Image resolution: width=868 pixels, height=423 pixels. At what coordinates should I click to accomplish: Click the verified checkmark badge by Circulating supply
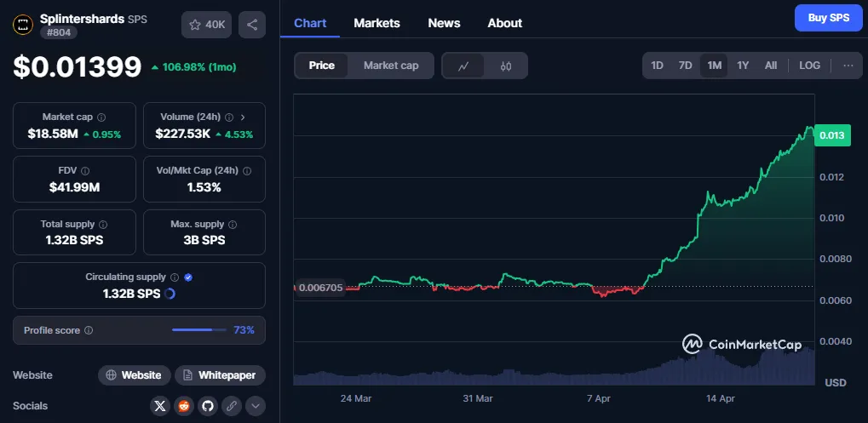click(x=188, y=277)
